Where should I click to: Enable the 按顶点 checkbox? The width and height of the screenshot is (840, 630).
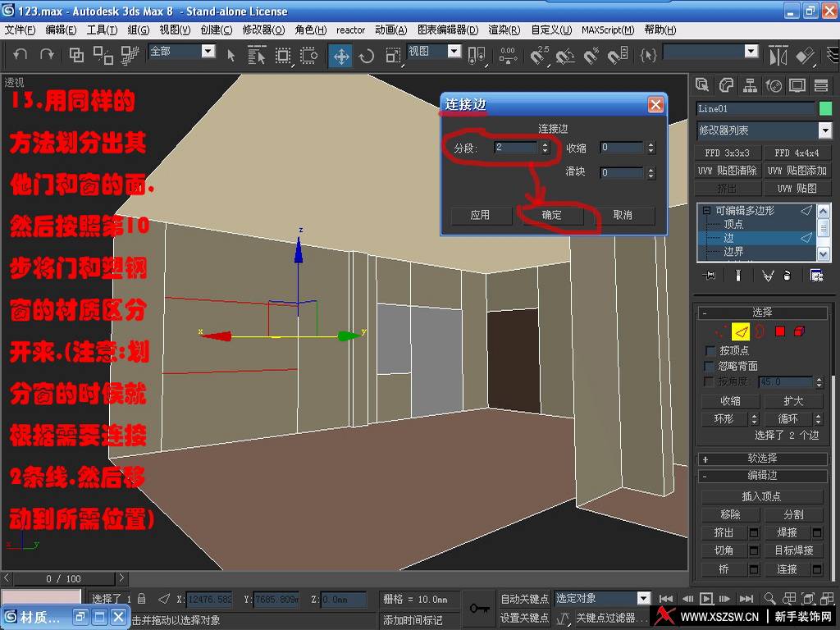tap(710, 350)
